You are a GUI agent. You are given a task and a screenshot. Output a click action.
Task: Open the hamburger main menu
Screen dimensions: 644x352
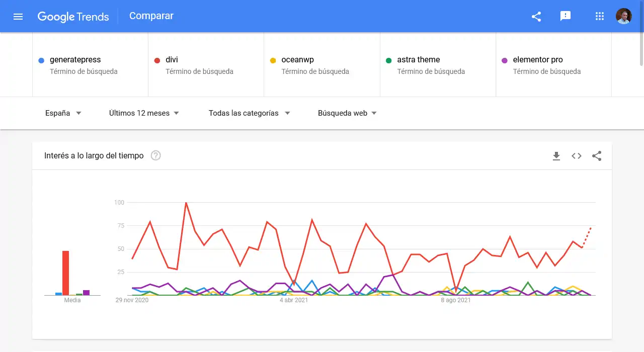tap(18, 17)
